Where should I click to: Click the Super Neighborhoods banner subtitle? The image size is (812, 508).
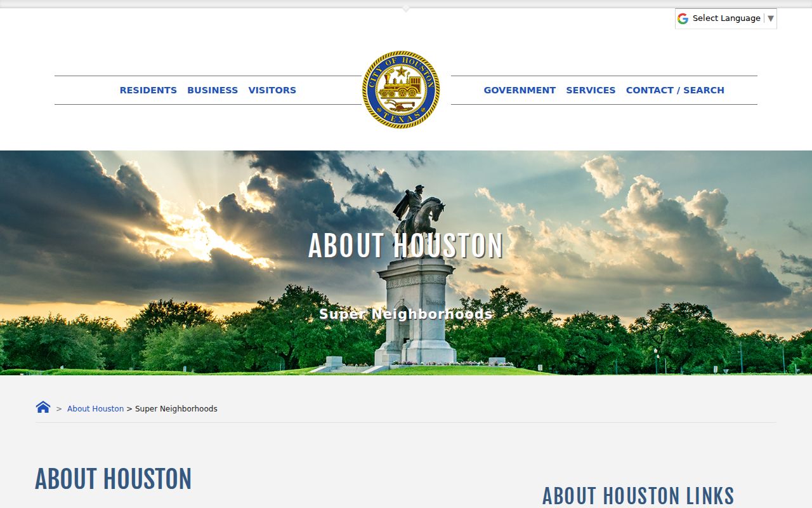click(x=406, y=314)
